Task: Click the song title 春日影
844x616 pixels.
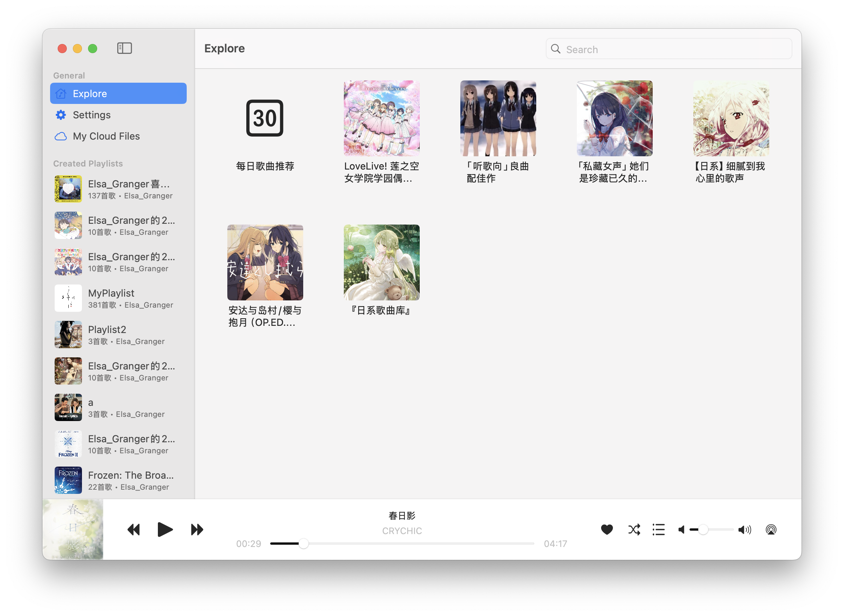Action: pyautogui.click(x=402, y=516)
